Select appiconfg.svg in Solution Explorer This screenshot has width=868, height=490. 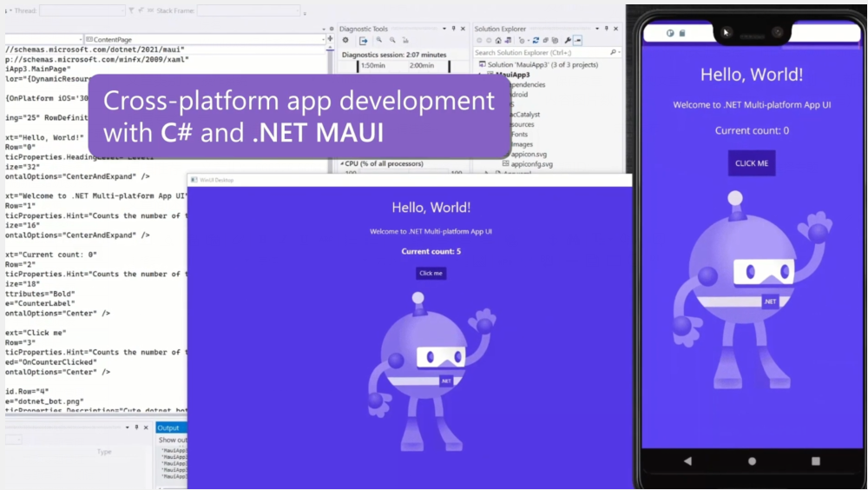coord(527,164)
